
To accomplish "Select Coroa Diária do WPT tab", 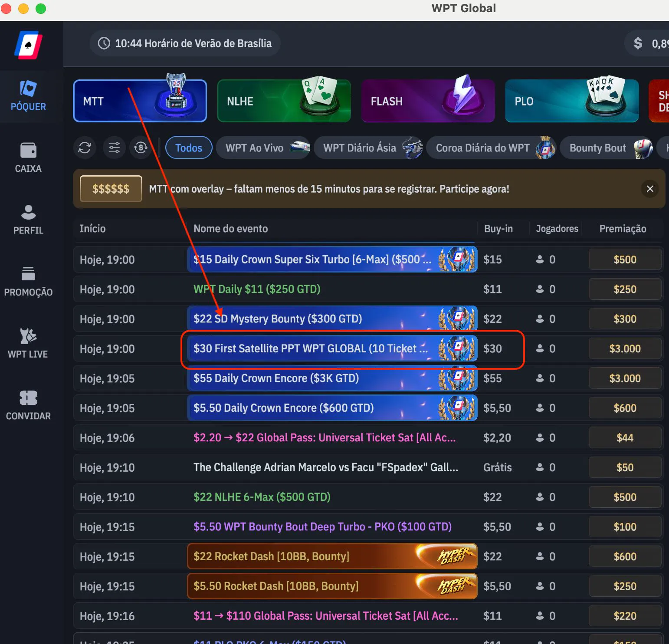I will coord(491,148).
